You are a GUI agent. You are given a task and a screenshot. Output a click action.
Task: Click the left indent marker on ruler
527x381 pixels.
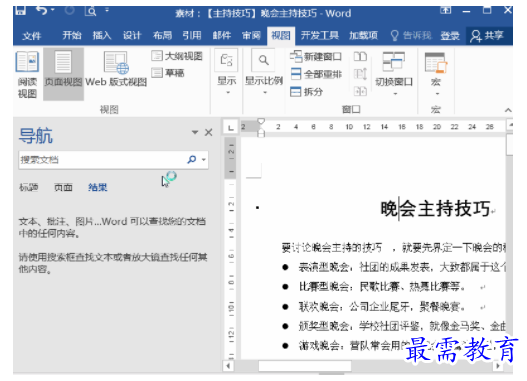pos(261,134)
